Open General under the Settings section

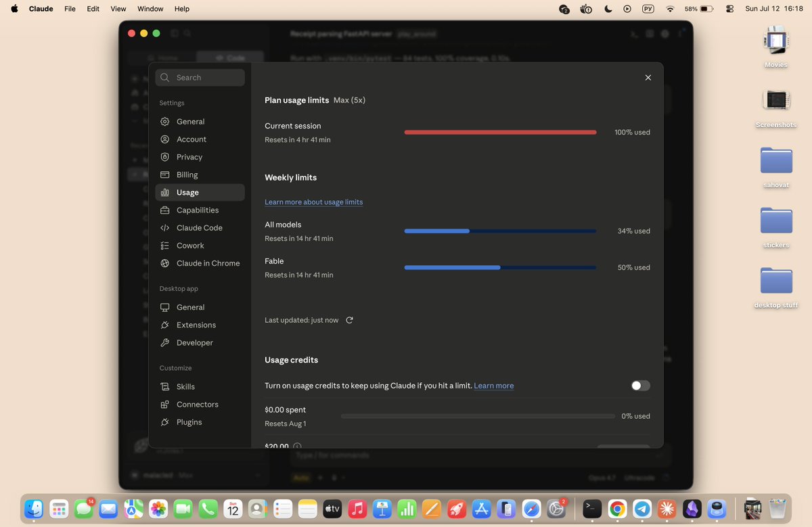coord(200,122)
